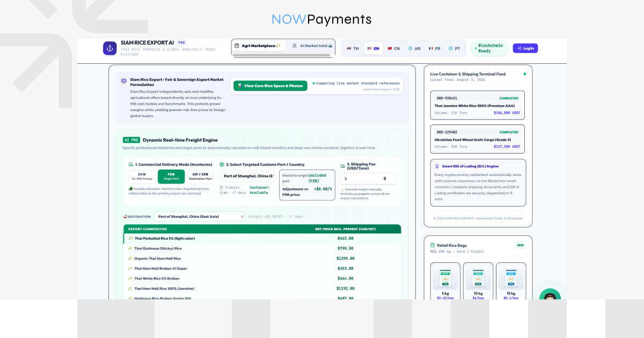The image size is (644, 338).
Task: Click the truck icon next to Commercial Delivery Mode
Action: click(x=131, y=165)
